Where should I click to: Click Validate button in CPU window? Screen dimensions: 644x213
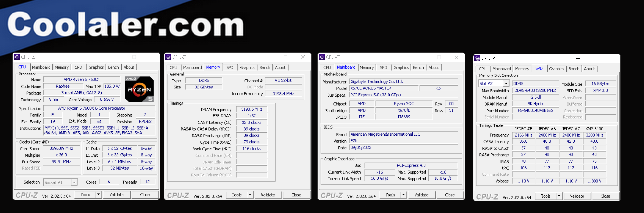click(x=117, y=194)
